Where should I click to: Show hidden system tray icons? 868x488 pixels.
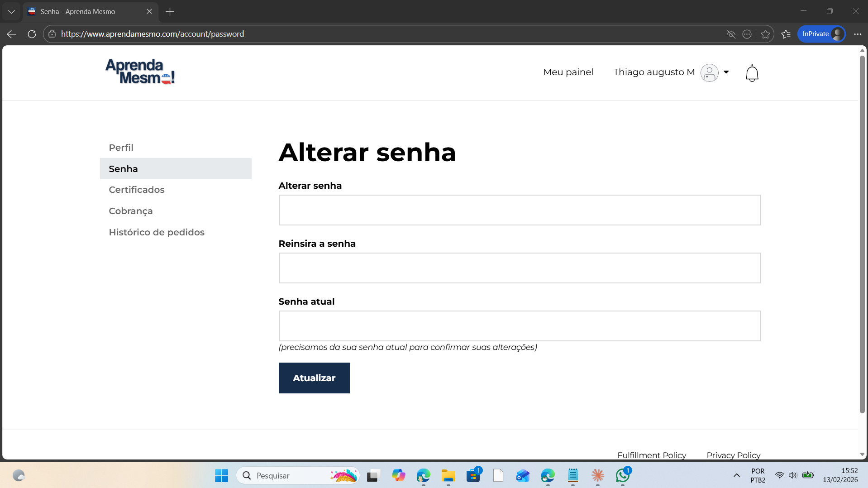tap(736, 475)
